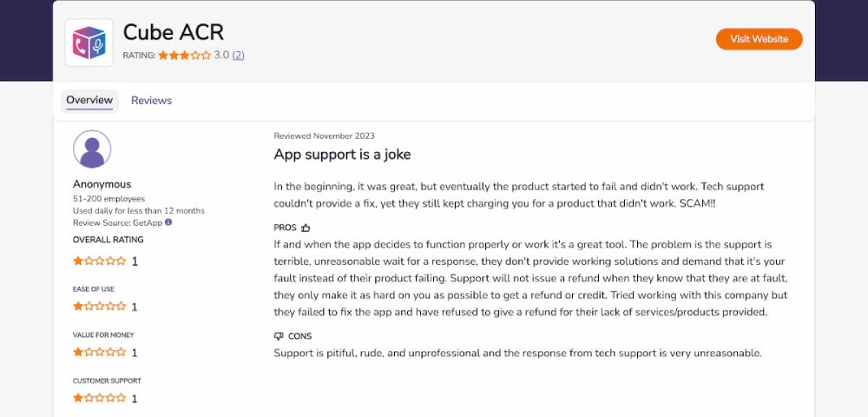Click the Cube ACR app logo

click(x=89, y=43)
